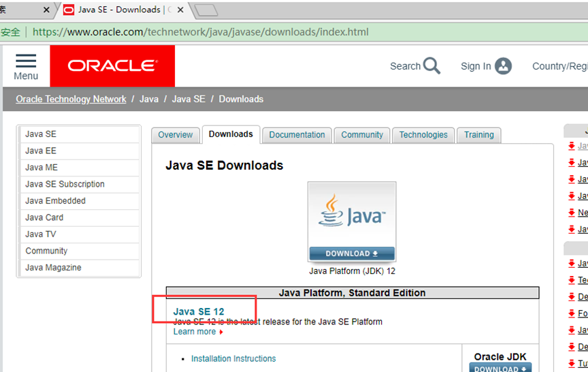Select the Downloads tab
The image size is (588, 372).
pyautogui.click(x=231, y=134)
